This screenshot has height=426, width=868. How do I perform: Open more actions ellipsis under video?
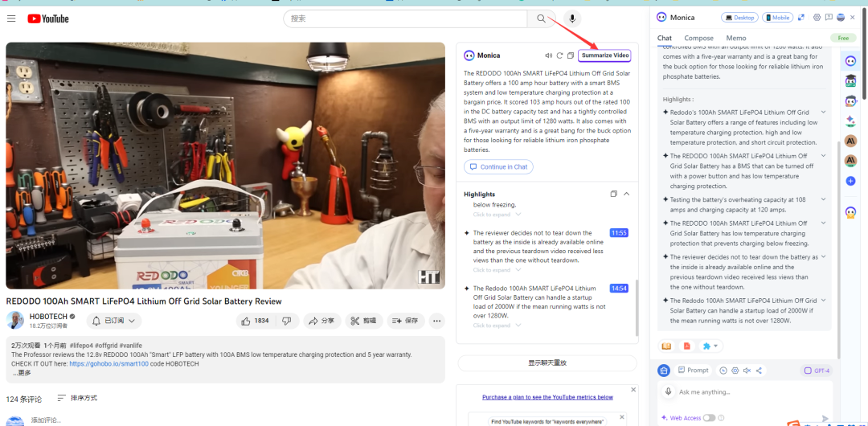tap(436, 321)
